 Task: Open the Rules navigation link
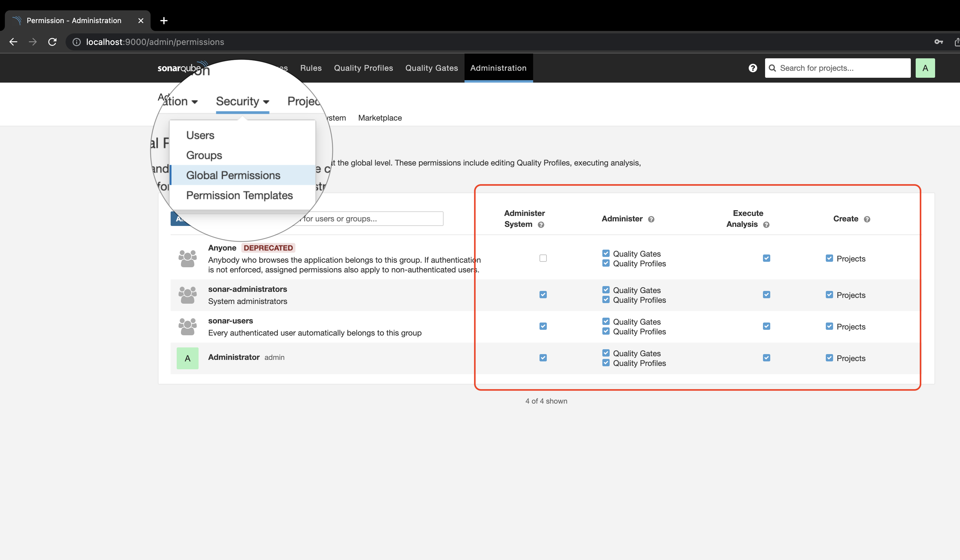pos(311,68)
